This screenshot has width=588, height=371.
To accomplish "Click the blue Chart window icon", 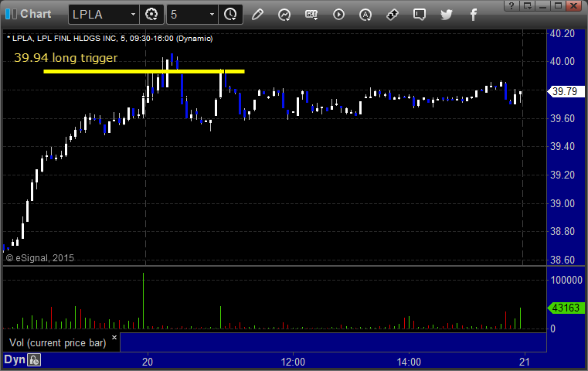I will click(11, 14).
